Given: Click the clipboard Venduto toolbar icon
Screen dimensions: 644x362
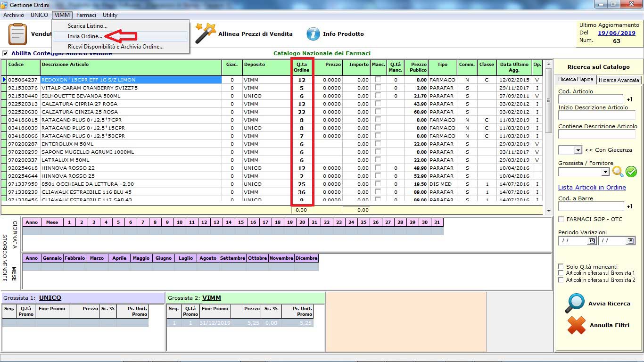Looking at the screenshot, I should tap(18, 34).
